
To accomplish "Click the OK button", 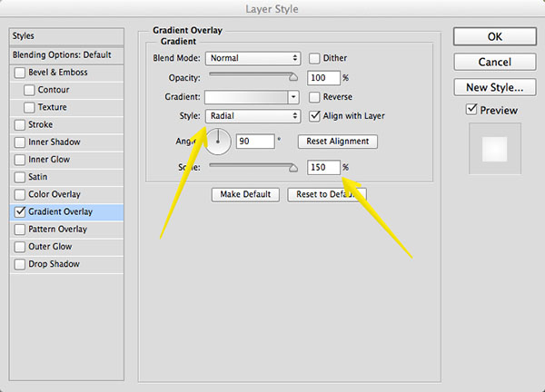I will coord(494,36).
